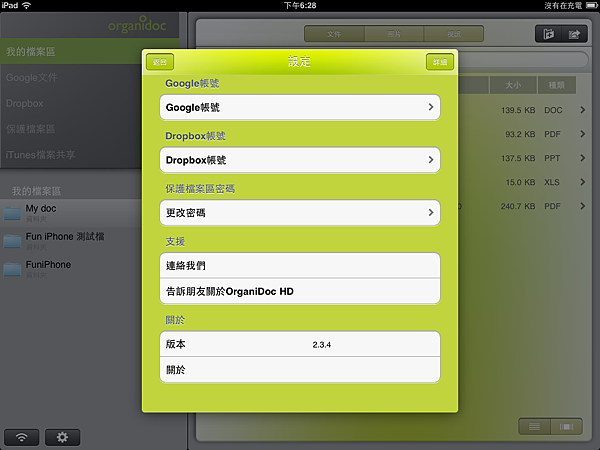
Task: Open the Dropbox帳號 settings row
Action: [300, 160]
